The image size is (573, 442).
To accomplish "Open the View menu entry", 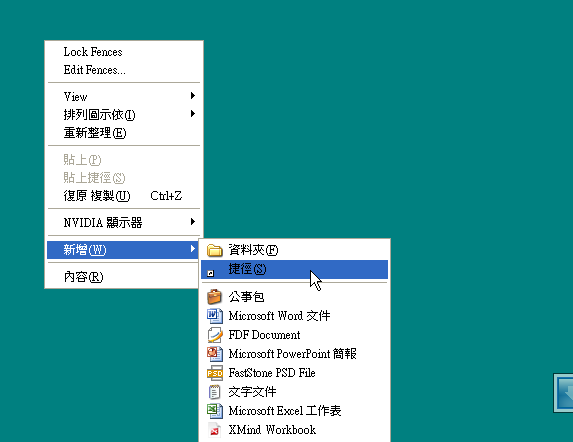I will 124,96.
